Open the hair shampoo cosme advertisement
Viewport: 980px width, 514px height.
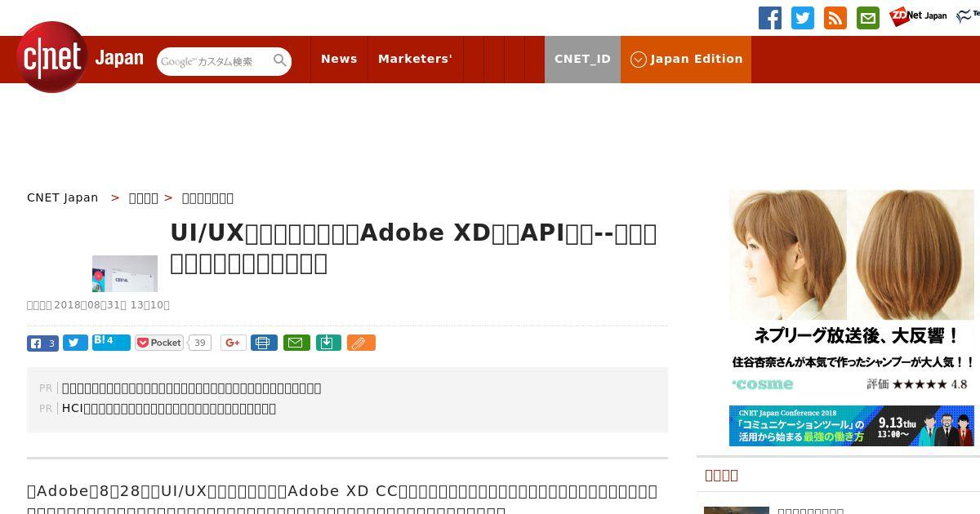point(852,292)
